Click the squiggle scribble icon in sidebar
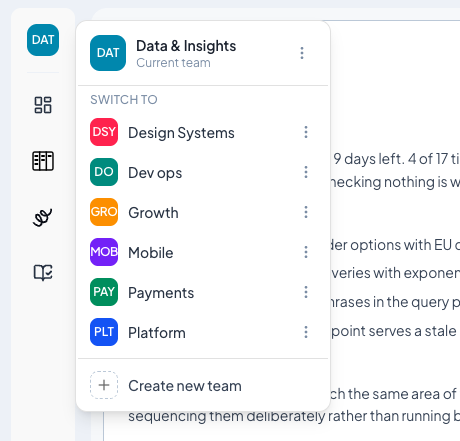The width and height of the screenshot is (460, 441). tap(43, 217)
